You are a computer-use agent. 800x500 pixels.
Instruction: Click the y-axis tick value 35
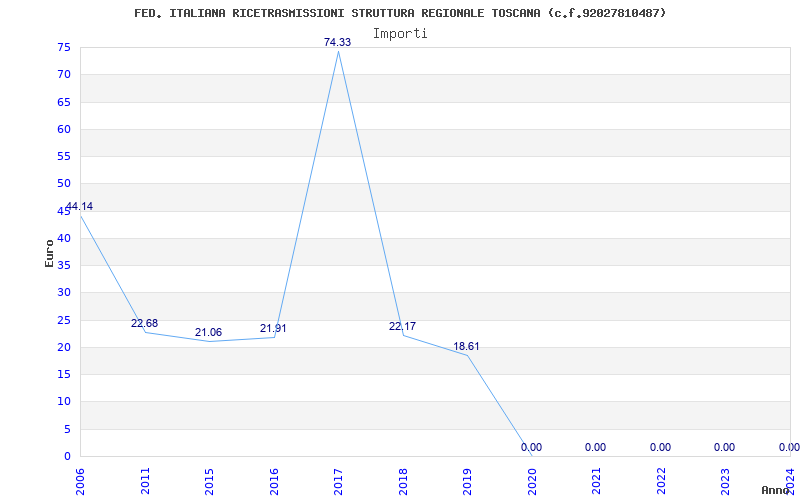tap(64, 265)
